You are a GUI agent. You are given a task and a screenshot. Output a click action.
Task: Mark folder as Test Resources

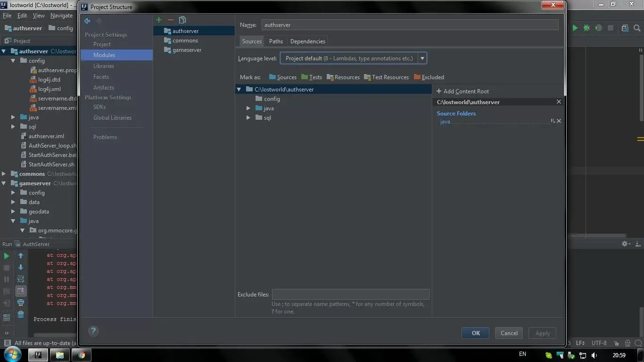click(x=387, y=77)
